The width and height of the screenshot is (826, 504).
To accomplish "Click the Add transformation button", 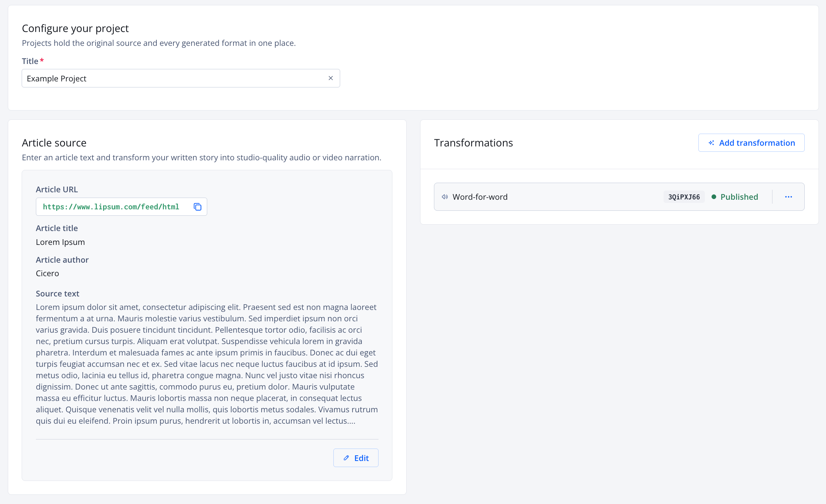I will coord(751,143).
